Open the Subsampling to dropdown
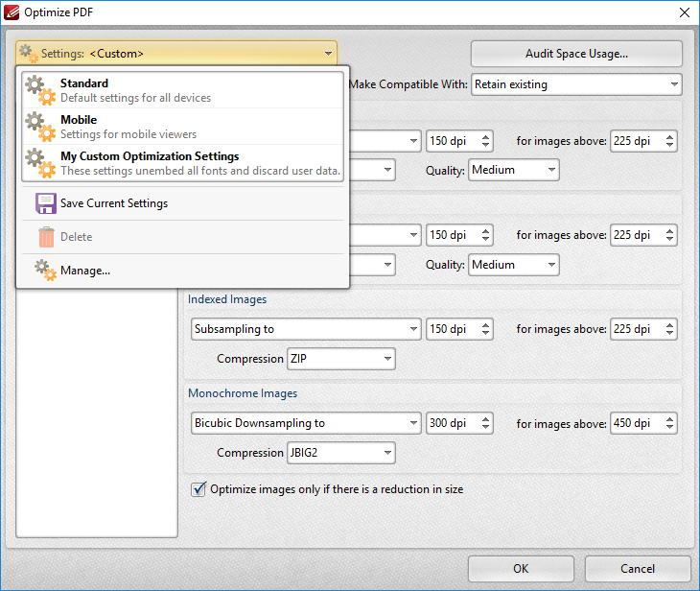 pyautogui.click(x=306, y=329)
